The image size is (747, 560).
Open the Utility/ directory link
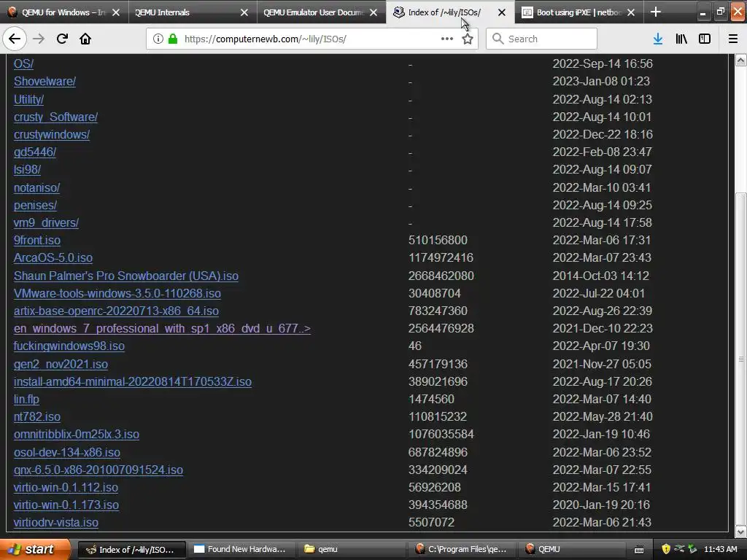click(28, 99)
